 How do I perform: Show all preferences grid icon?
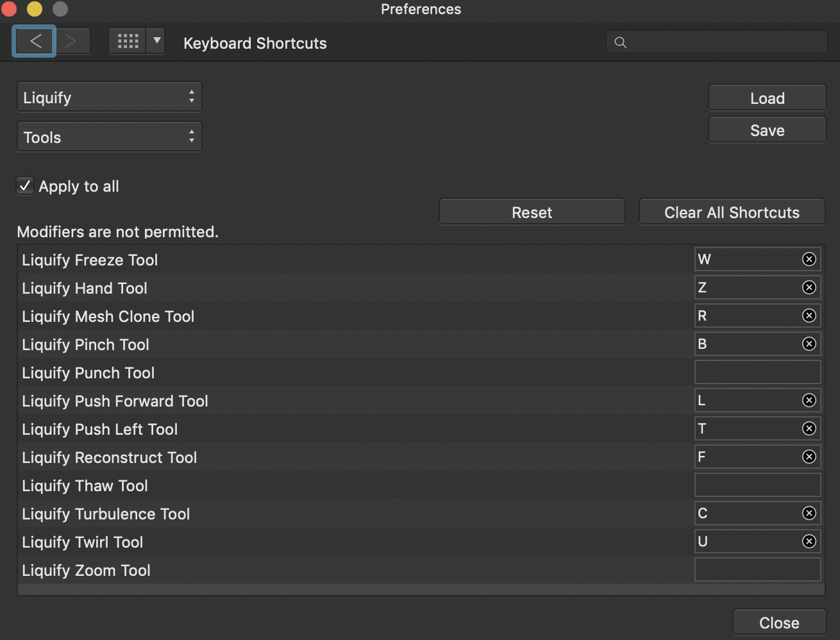[x=128, y=42]
